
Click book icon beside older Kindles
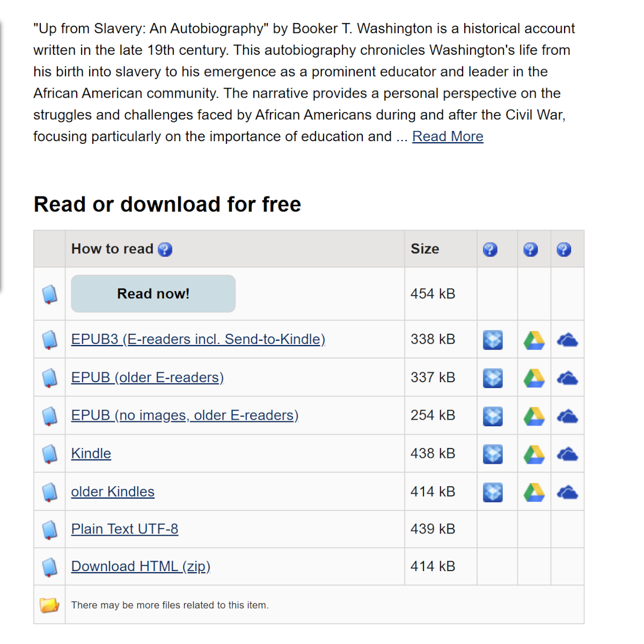49,492
